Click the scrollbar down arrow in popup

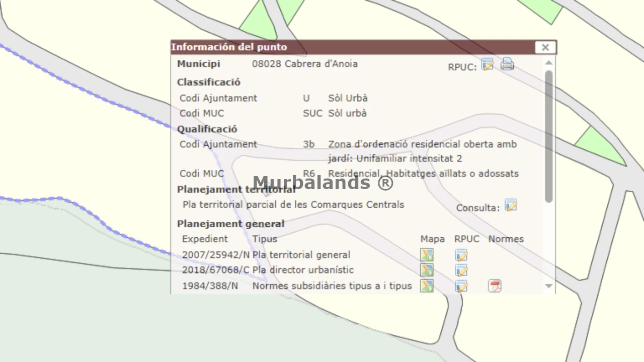coord(548,286)
